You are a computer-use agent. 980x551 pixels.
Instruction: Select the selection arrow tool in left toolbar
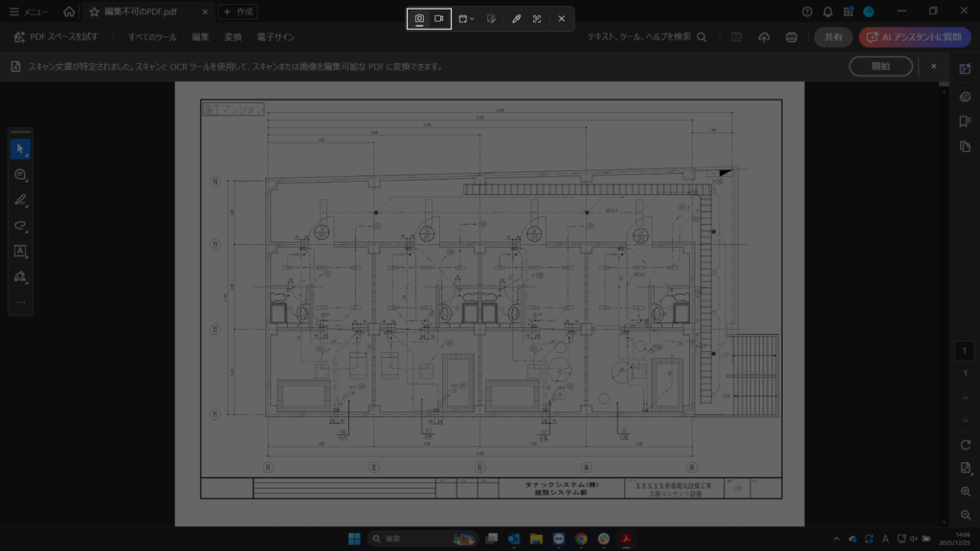[x=21, y=148]
